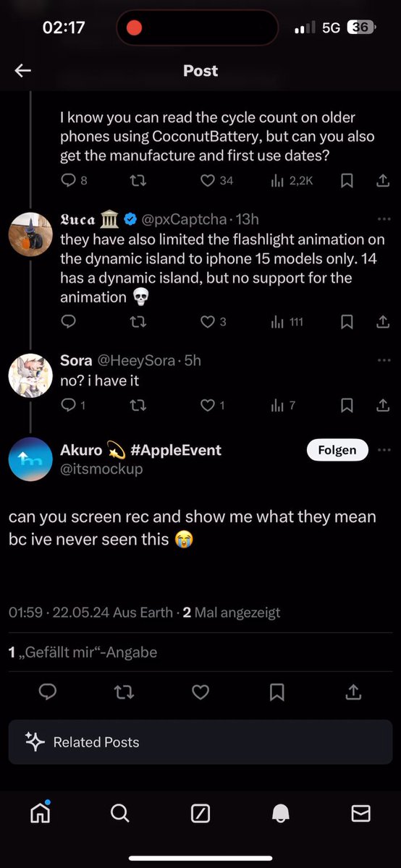Bookmark Akuro's main post
Image resolution: width=401 pixels, height=868 pixels.
click(277, 693)
